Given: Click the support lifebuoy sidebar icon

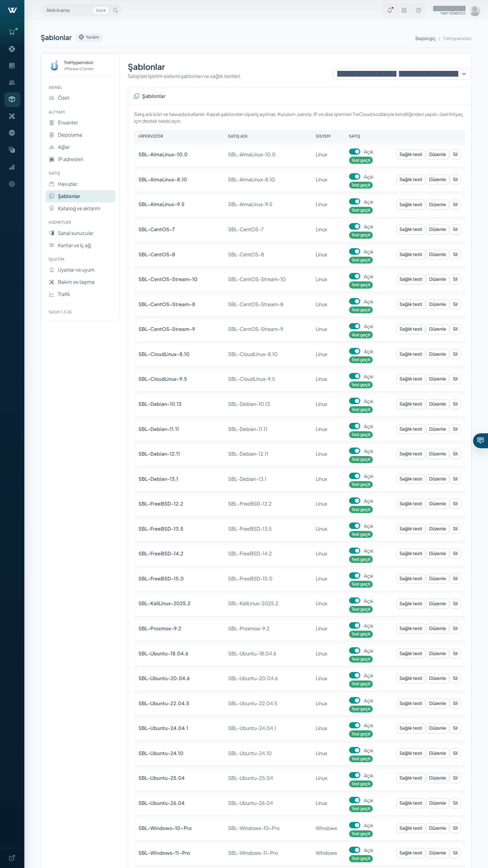Looking at the screenshot, I should pos(12,49).
